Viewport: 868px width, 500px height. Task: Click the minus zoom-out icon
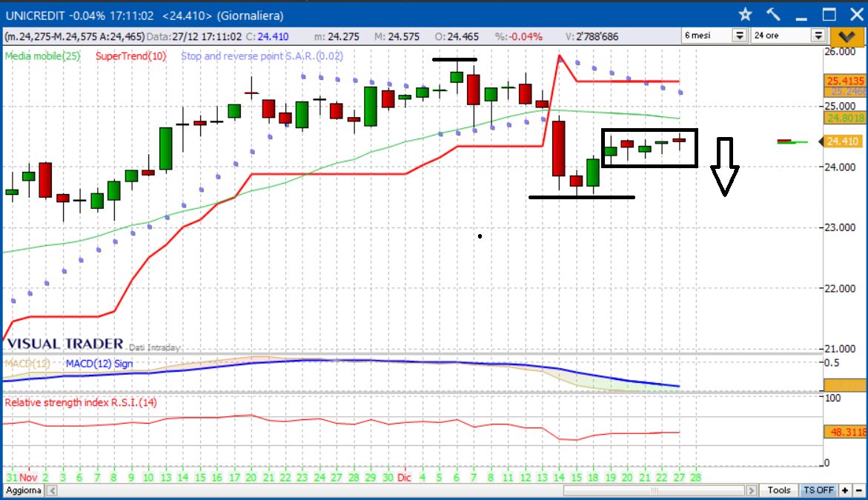[858, 490]
